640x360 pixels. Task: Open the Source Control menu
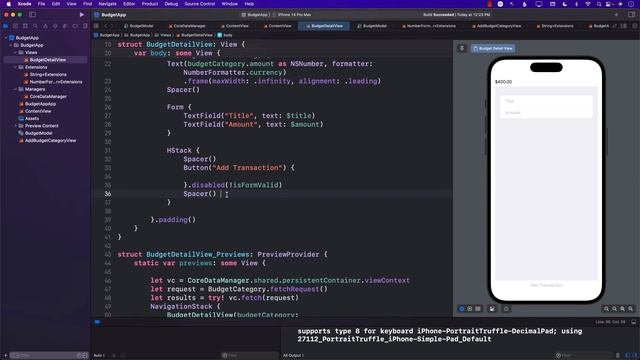coord(200,4)
